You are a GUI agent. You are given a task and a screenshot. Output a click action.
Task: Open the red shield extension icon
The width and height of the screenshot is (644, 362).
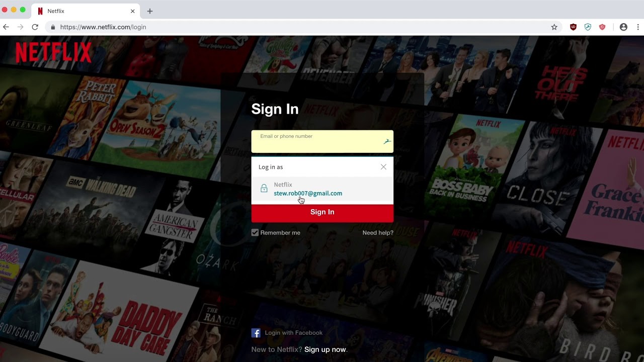pos(602,27)
